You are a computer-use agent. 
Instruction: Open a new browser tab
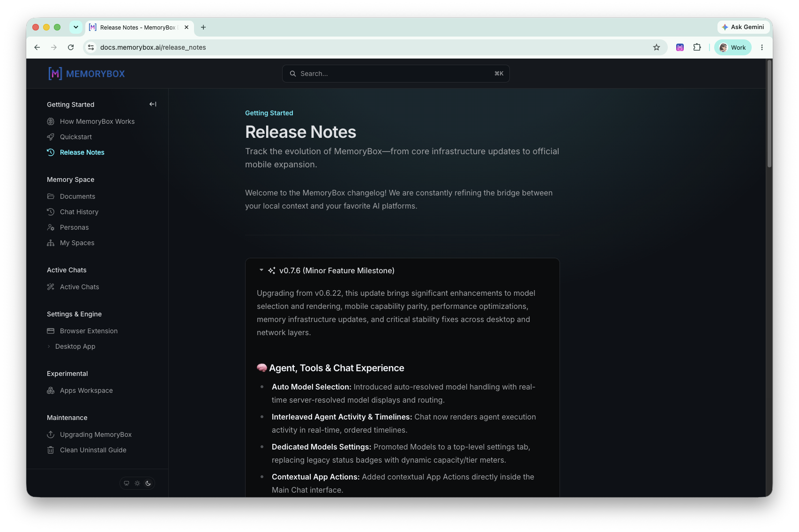tap(203, 27)
